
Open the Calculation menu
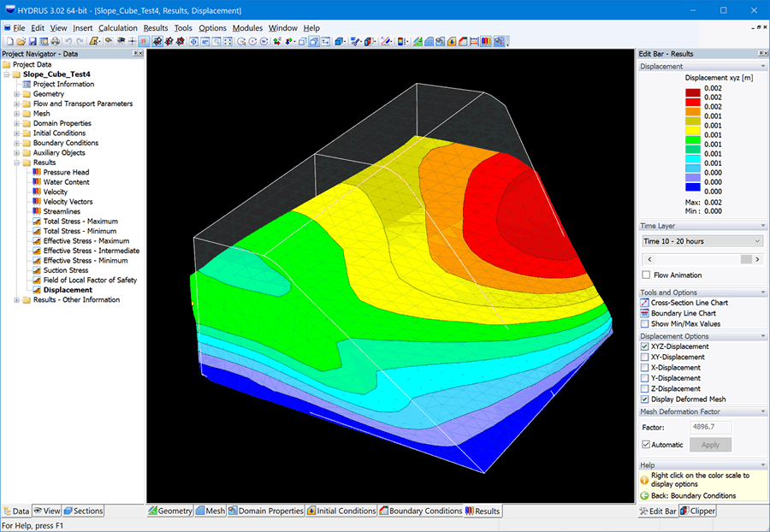[x=117, y=28]
